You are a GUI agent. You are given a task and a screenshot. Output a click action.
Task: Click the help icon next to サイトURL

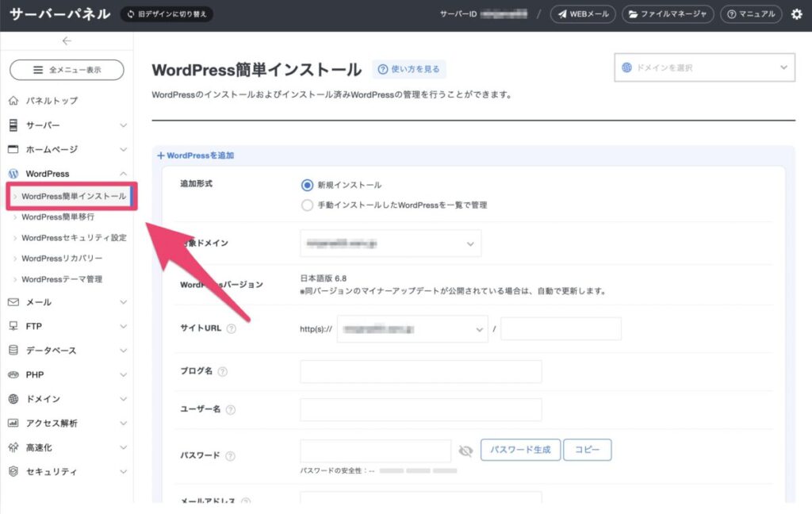(232, 329)
